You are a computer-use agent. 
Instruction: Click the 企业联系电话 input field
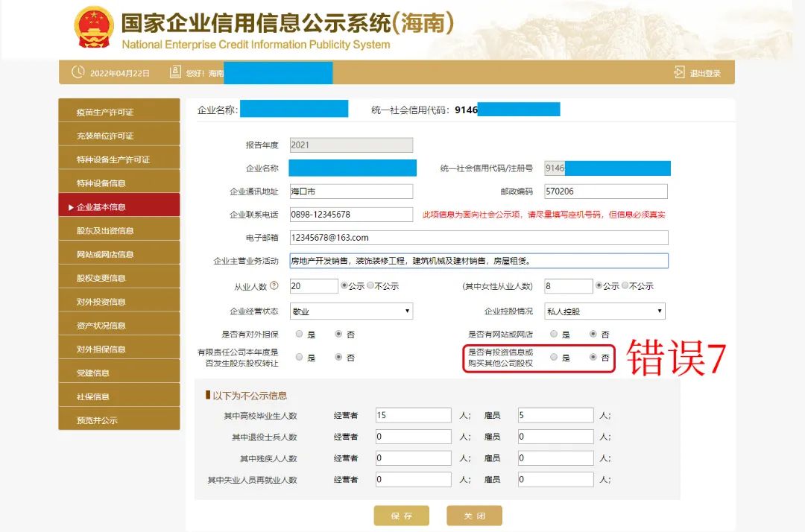click(x=351, y=215)
